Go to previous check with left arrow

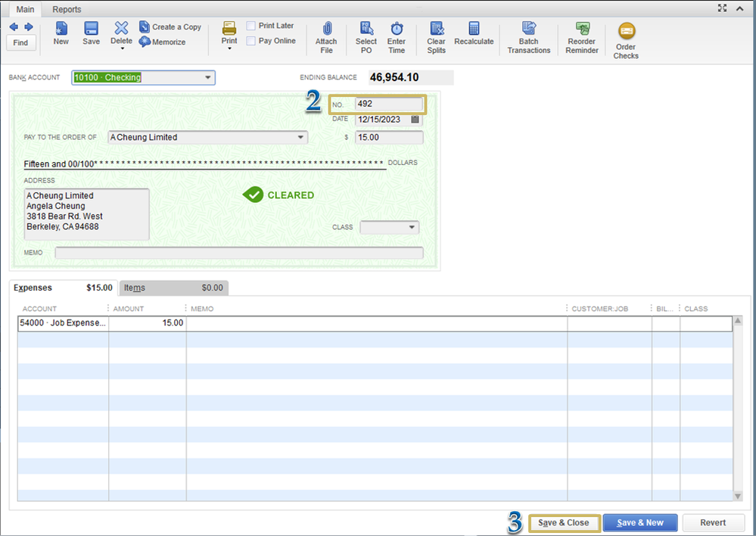[14, 27]
